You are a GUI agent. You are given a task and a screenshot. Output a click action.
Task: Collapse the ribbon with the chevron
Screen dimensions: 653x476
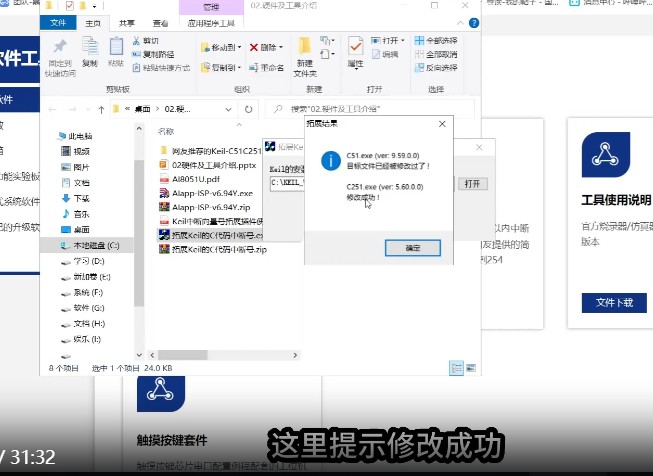(x=460, y=23)
